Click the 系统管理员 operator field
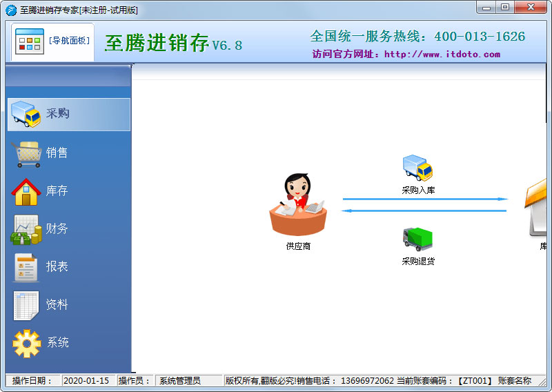 (189, 381)
